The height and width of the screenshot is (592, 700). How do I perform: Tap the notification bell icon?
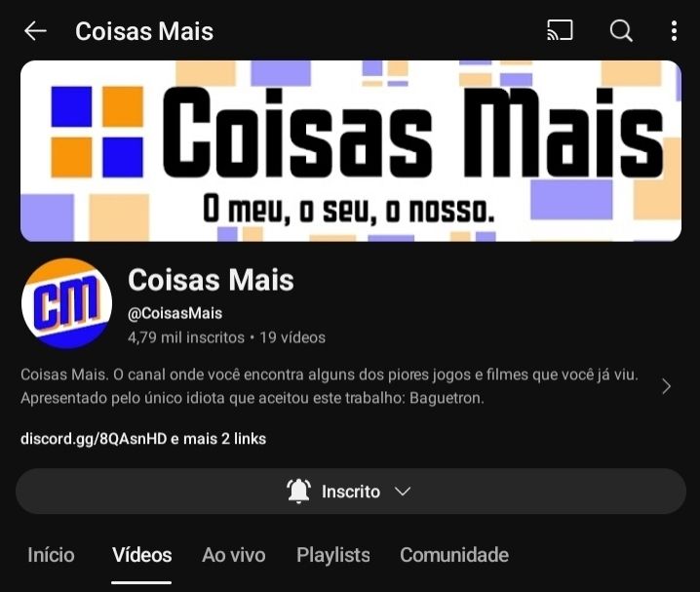pos(298,492)
